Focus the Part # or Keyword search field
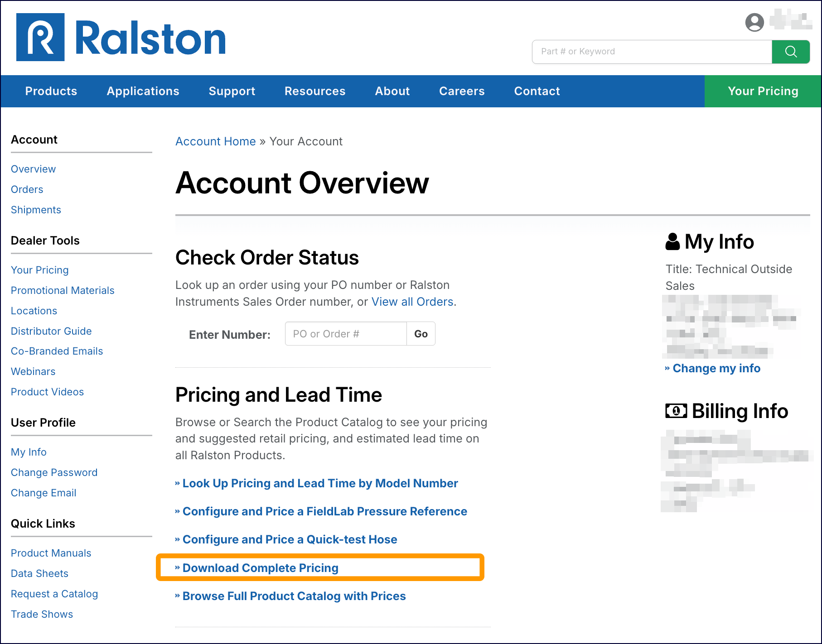This screenshot has height=644, width=822. (x=652, y=52)
